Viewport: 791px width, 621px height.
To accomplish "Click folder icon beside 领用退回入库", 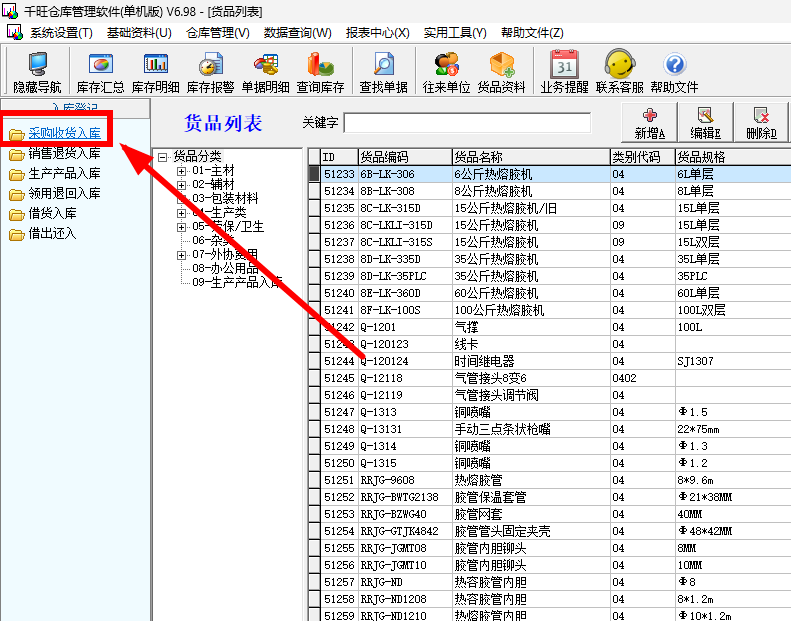I will point(16,194).
